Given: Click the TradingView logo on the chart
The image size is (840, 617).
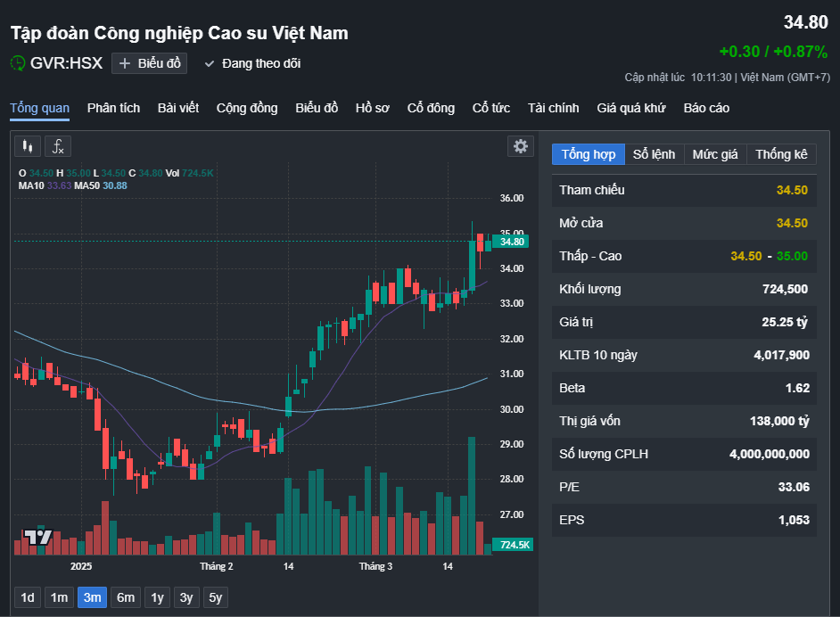Looking at the screenshot, I should coord(37,537).
